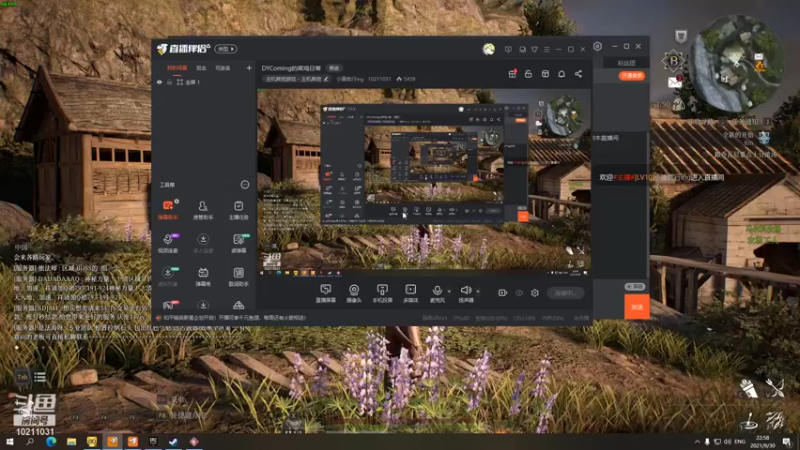Add 手机投屏 phone mirroring source

coord(382,293)
